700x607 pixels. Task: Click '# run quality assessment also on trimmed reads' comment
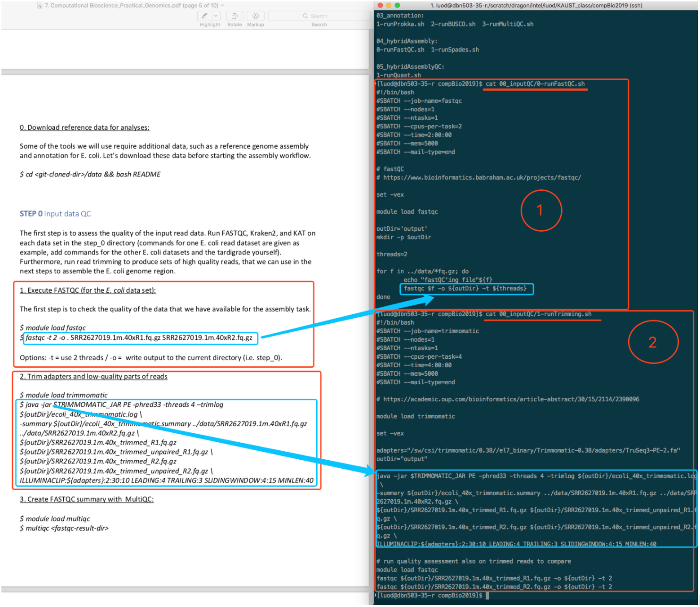click(x=473, y=562)
